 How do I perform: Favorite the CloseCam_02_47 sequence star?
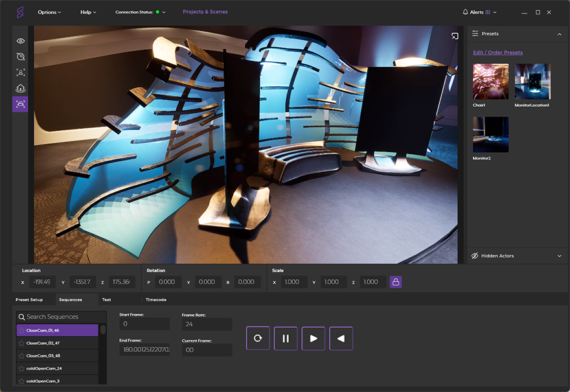pyautogui.click(x=21, y=343)
